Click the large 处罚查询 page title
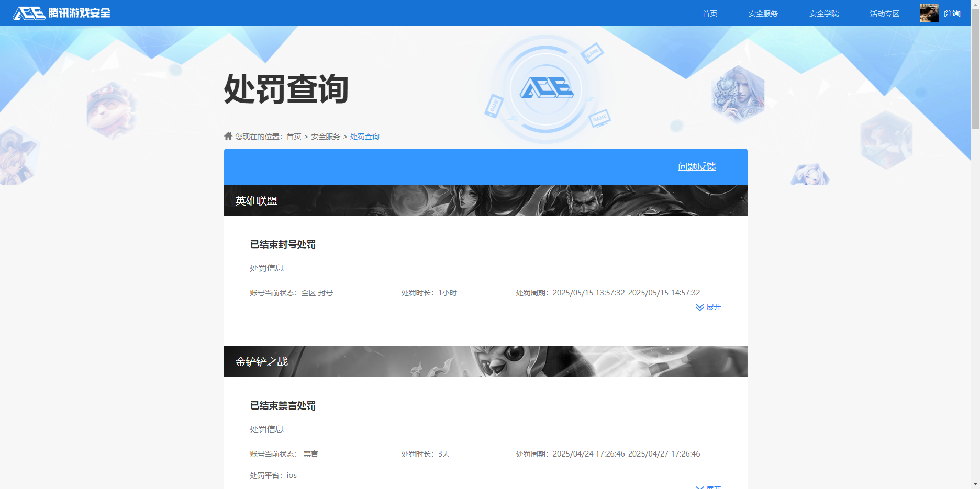This screenshot has width=980, height=489. [286, 89]
